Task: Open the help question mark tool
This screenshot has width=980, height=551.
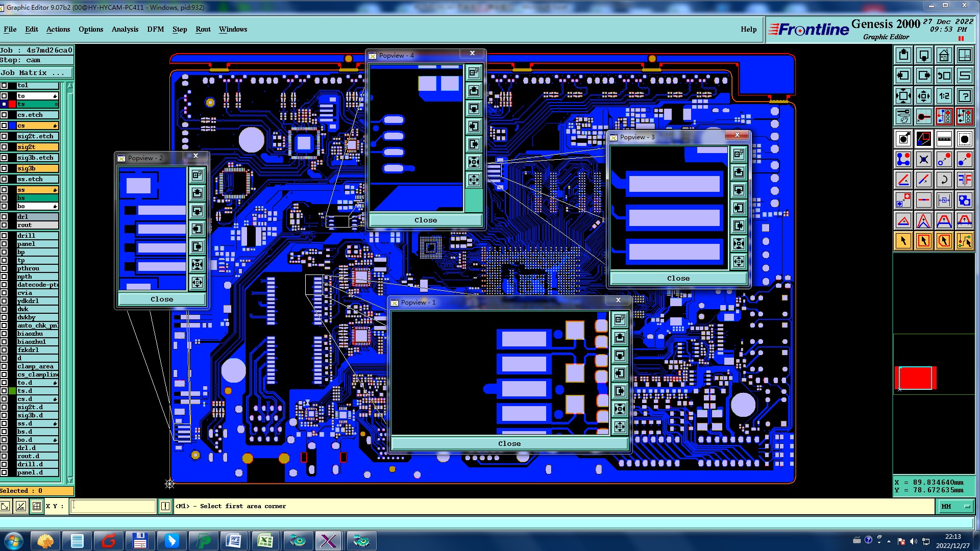Action: 964,96
